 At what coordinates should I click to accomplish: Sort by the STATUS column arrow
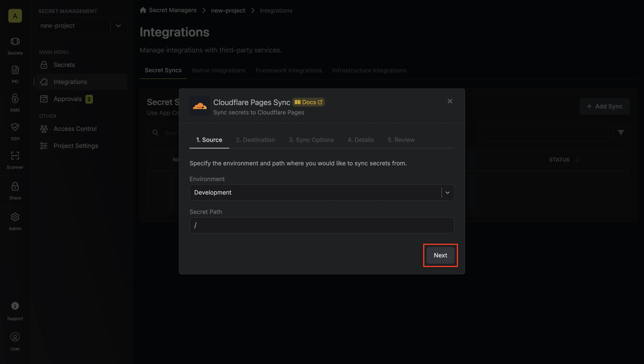tap(577, 160)
